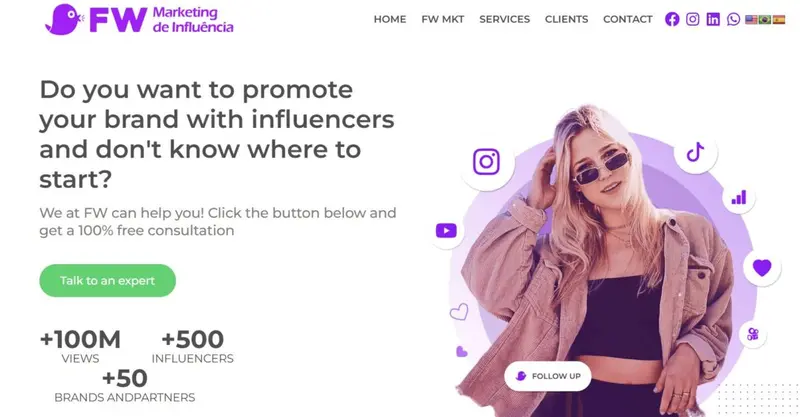Click the green Talk to an expert button

(108, 281)
